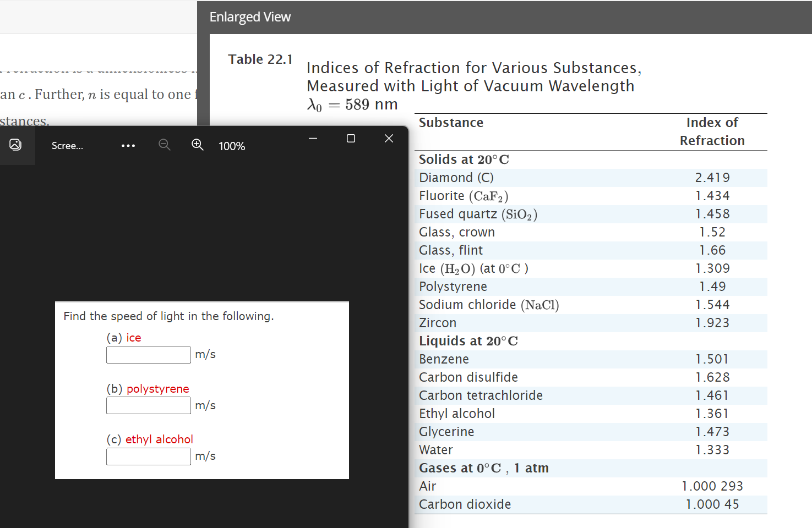Open the See more options ellipsis menu
The image size is (812, 528).
128,145
